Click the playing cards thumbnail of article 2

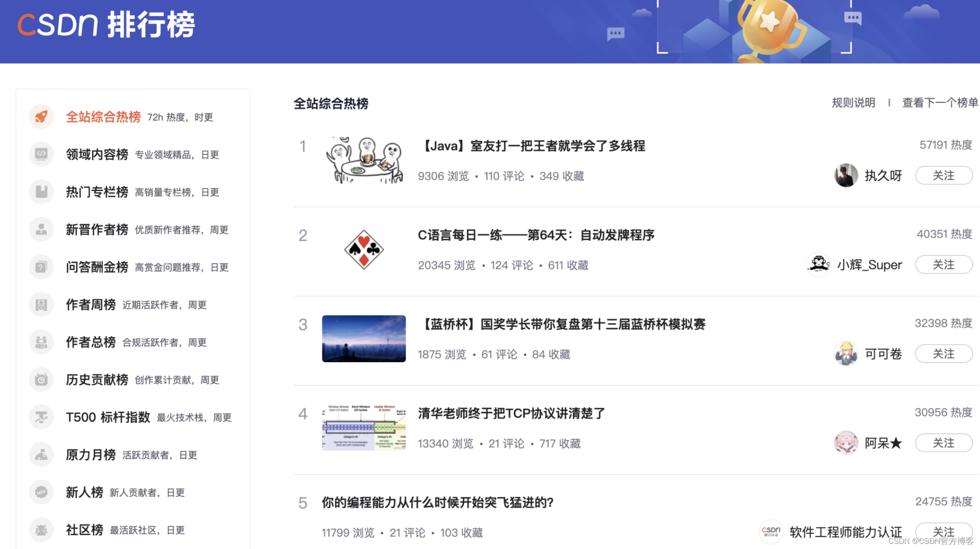(364, 250)
